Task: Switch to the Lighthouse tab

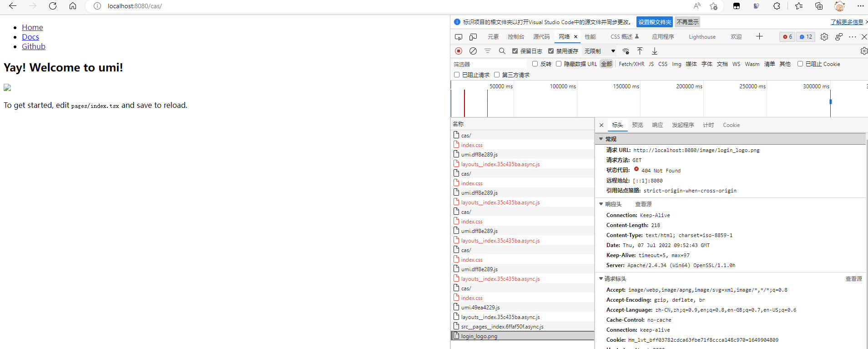Action: click(x=702, y=37)
